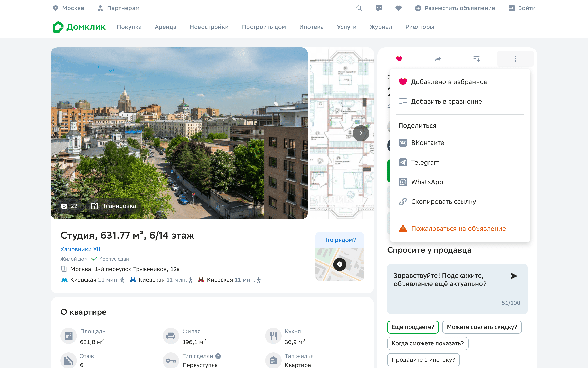Screen dimensions: 588x368
Task: Choose Скопировать ссылку
Action: (x=460, y=202)
